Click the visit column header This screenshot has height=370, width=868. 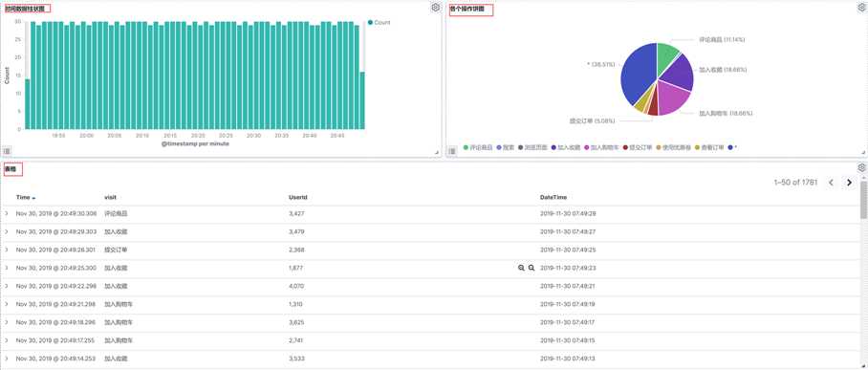[x=110, y=197]
